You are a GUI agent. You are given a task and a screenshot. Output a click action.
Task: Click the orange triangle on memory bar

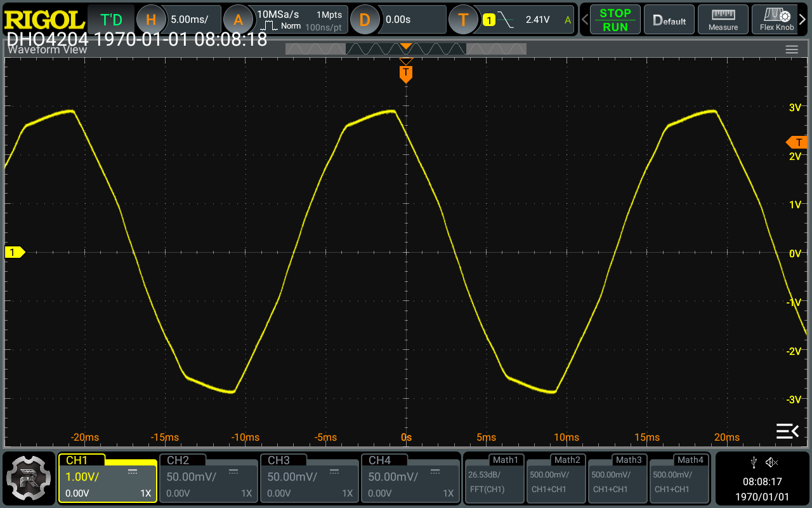406,47
